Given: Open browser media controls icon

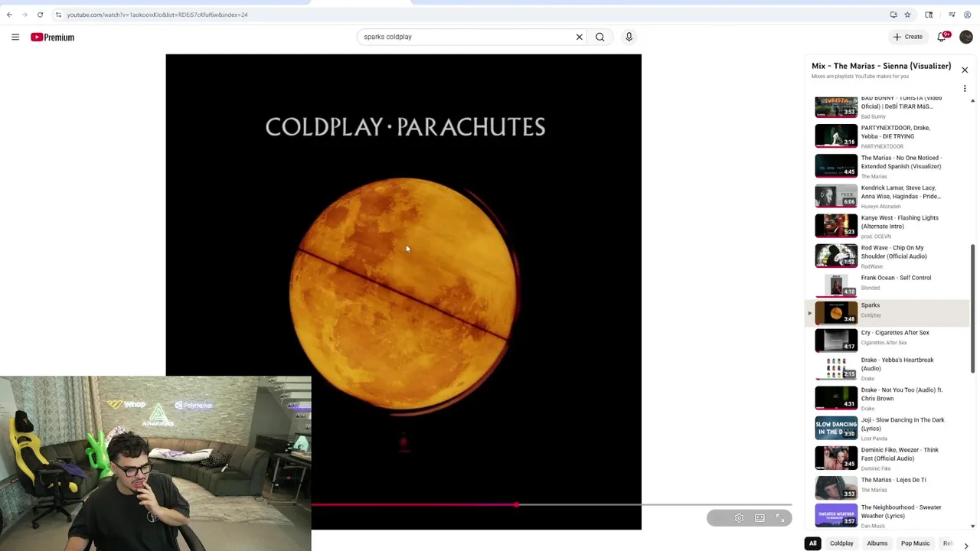Looking at the screenshot, I should tap(952, 15).
